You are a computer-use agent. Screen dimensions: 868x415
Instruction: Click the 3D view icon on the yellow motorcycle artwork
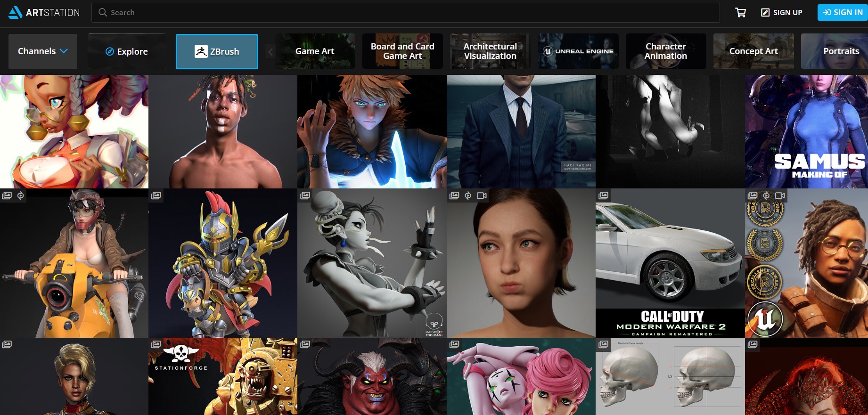(21, 195)
